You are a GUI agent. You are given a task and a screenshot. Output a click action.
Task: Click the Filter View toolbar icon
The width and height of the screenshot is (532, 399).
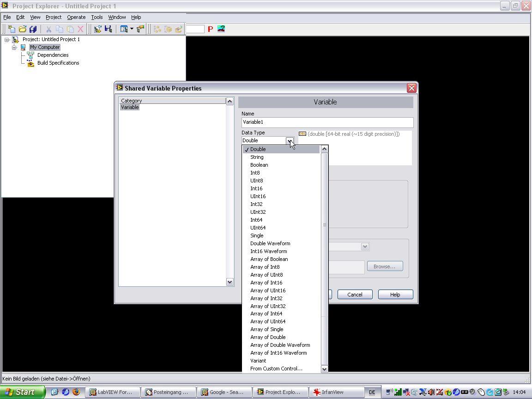[124, 29]
